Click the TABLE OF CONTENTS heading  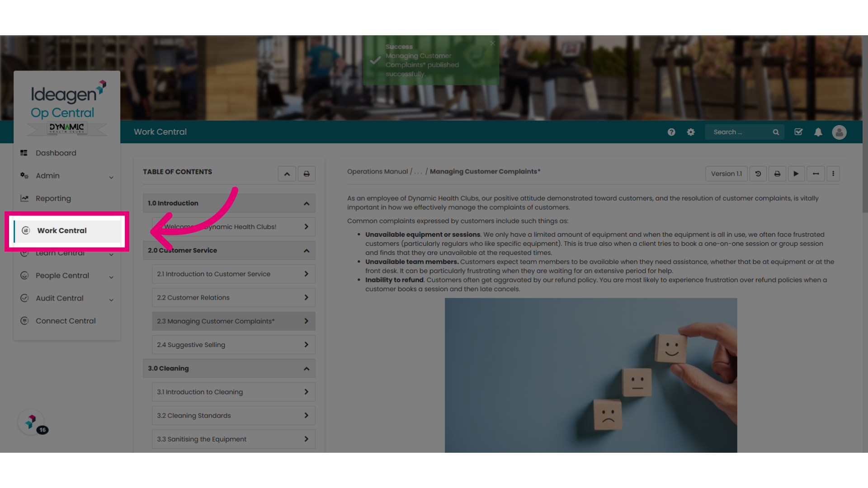(177, 172)
